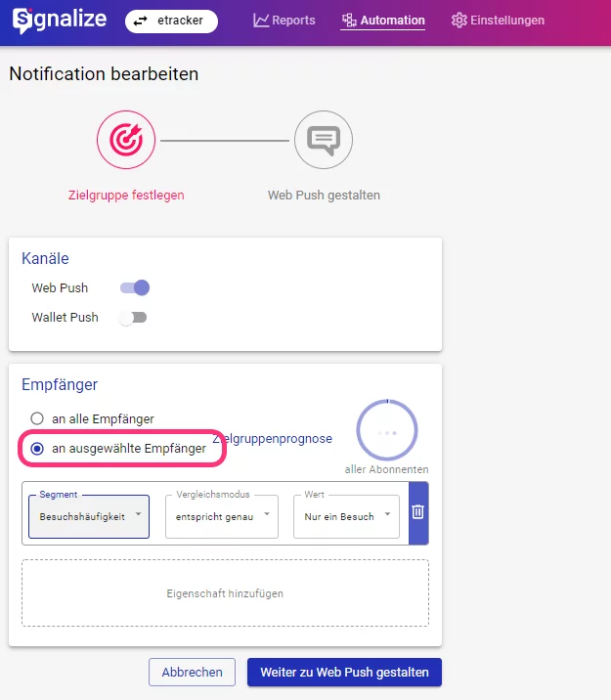
Task: Delete the segment rule with trash icon
Action: tap(417, 512)
